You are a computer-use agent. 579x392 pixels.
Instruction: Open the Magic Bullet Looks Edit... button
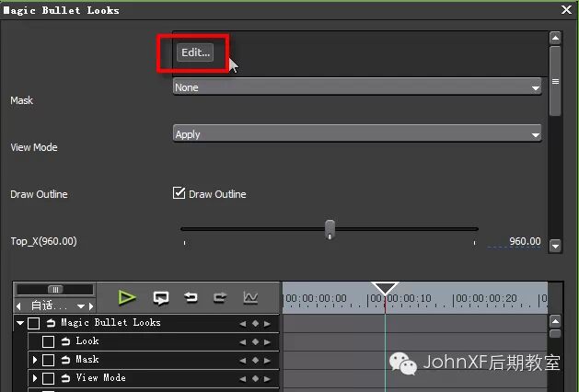coord(195,52)
